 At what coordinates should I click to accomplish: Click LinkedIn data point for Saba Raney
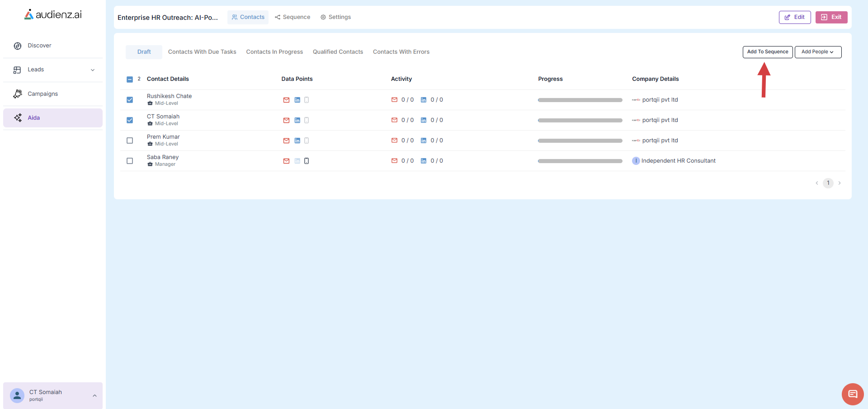click(x=297, y=161)
